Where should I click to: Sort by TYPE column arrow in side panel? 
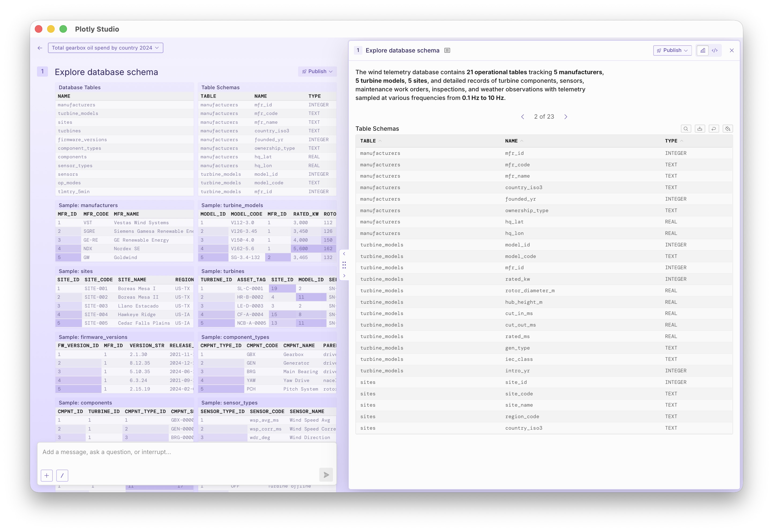682,141
